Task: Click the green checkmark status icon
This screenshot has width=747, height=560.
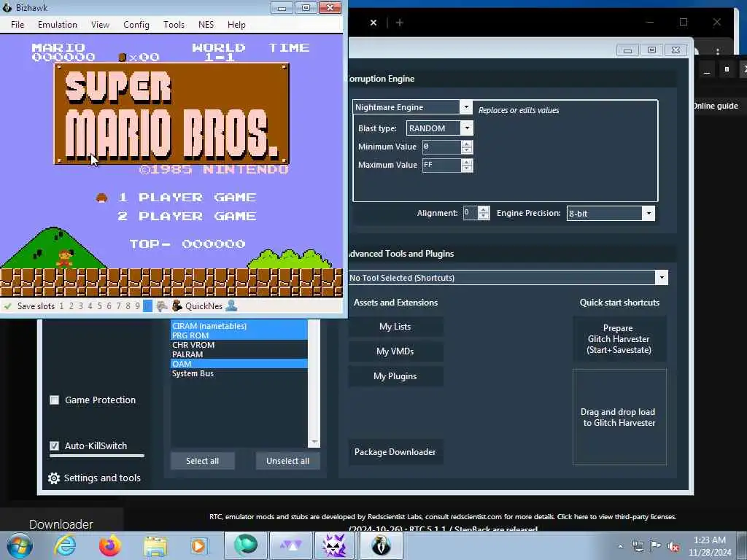Action: [7, 306]
